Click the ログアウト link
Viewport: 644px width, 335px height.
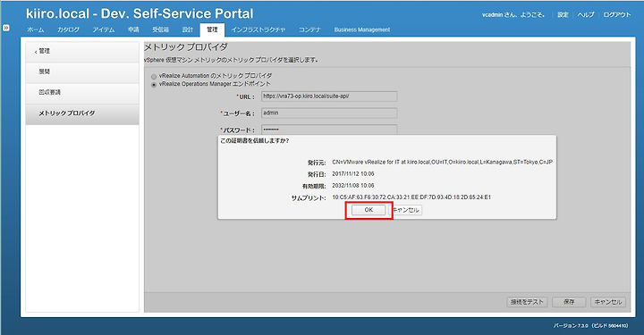pyautogui.click(x=617, y=15)
